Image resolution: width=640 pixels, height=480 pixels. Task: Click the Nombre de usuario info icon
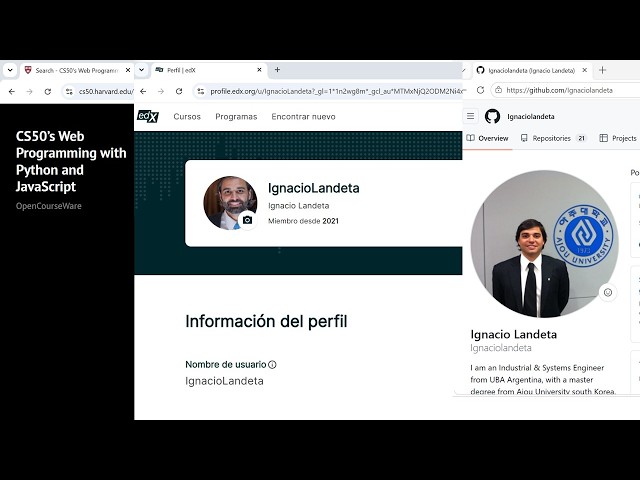pos(272,365)
